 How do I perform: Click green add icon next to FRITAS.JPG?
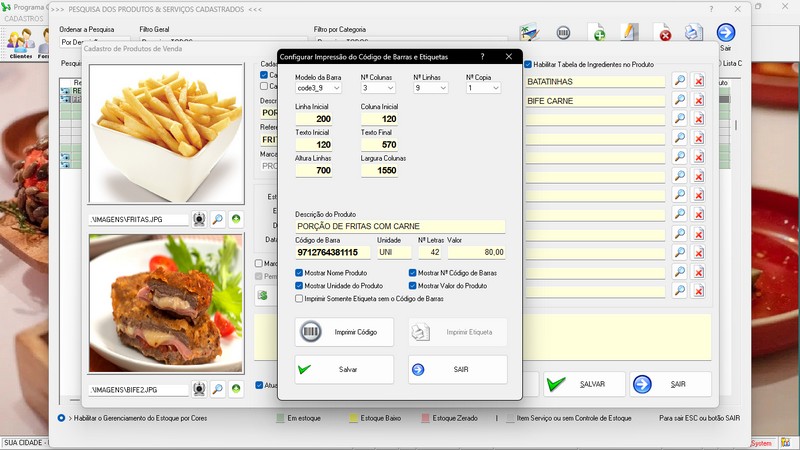pyautogui.click(x=236, y=219)
